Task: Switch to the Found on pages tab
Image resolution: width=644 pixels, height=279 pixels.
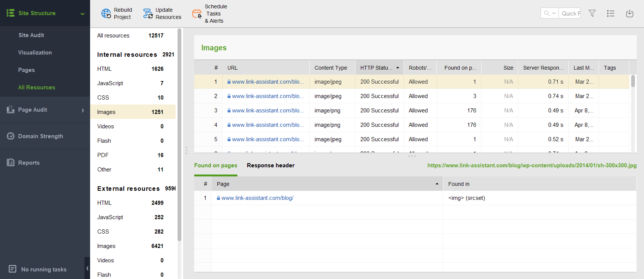Action: pyautogui.click(x=216, y=165)
